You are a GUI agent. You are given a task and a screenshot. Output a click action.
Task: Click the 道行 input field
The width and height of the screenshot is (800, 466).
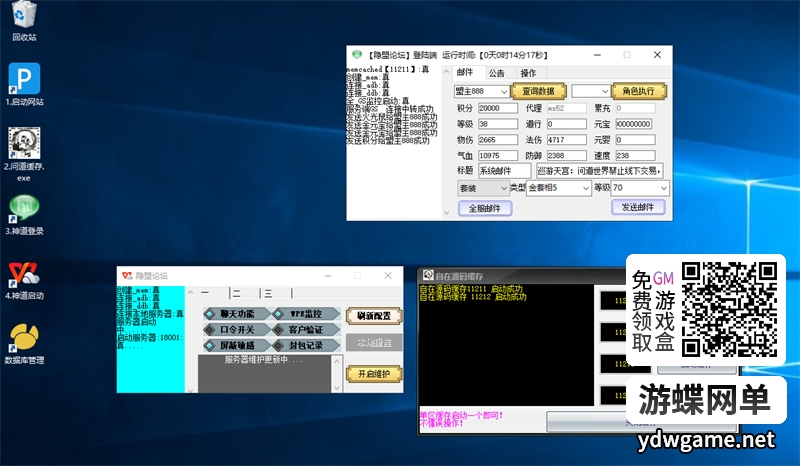point(566,124)
